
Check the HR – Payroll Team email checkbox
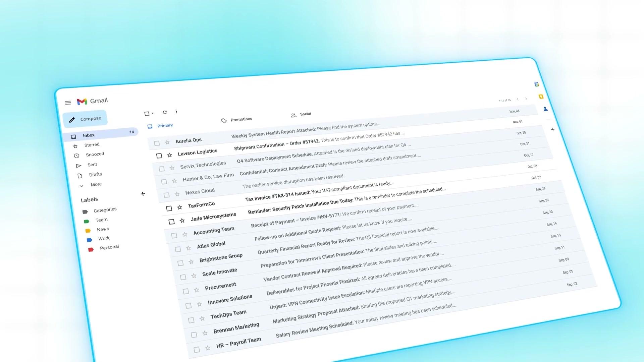(x=197, y=350)
